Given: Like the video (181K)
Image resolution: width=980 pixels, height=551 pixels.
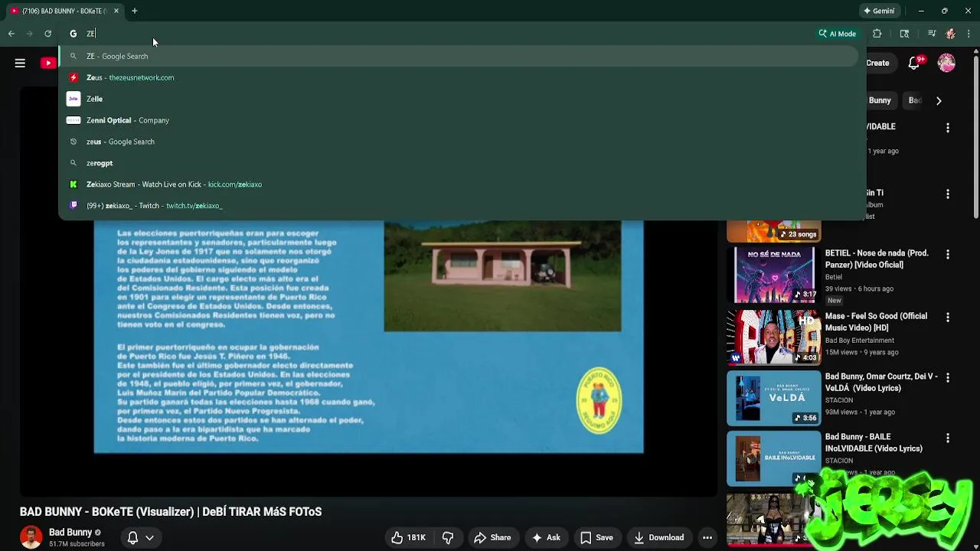Looking at the screenshot, I should coord(408,538).
